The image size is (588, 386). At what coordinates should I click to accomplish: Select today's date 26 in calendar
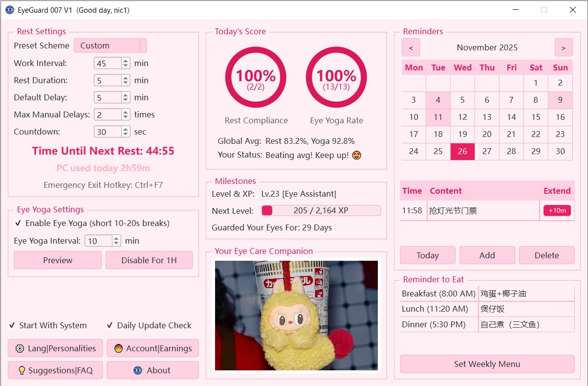(462, 151)
